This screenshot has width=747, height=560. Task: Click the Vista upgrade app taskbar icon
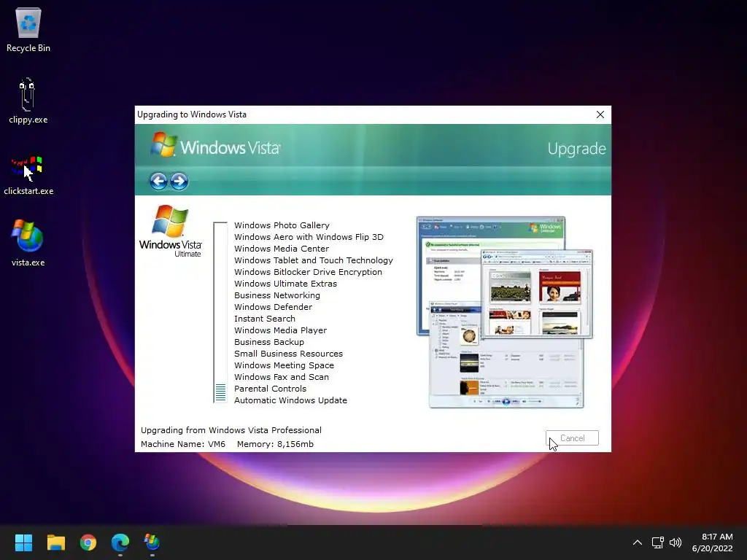pos(152,542)
